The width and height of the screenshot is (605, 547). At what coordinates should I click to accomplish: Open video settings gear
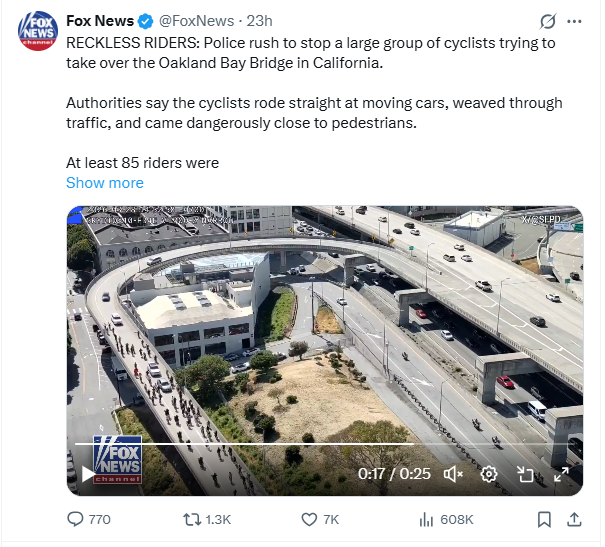click(x=488, y=474)
